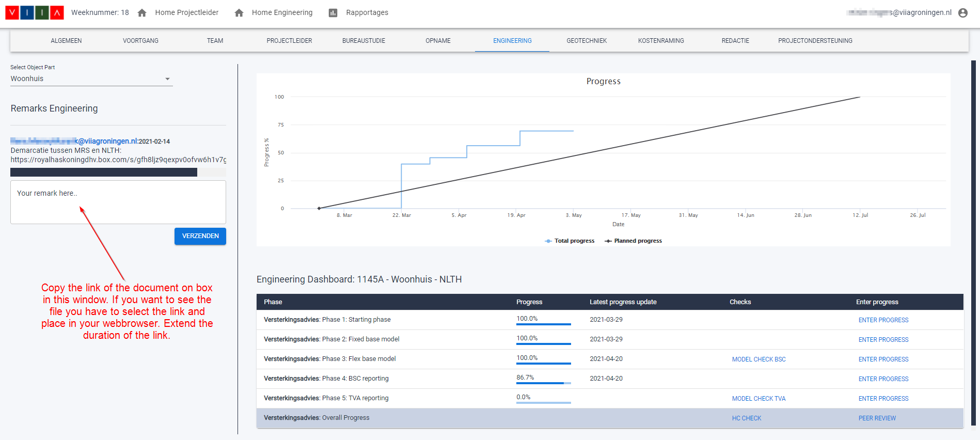
Task: Open MODEL CHECK BSC
Action: [758, 359]
